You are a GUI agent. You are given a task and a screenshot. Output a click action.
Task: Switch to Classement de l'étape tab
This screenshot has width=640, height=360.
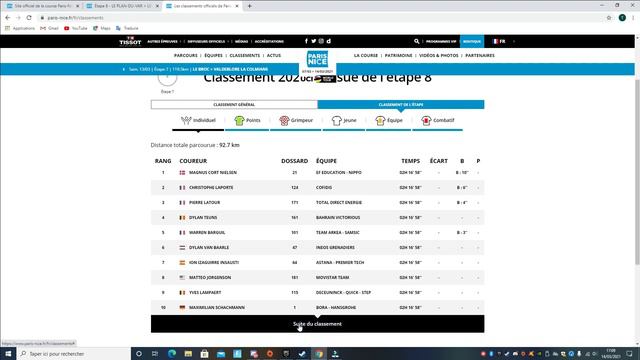coord(401,104)
